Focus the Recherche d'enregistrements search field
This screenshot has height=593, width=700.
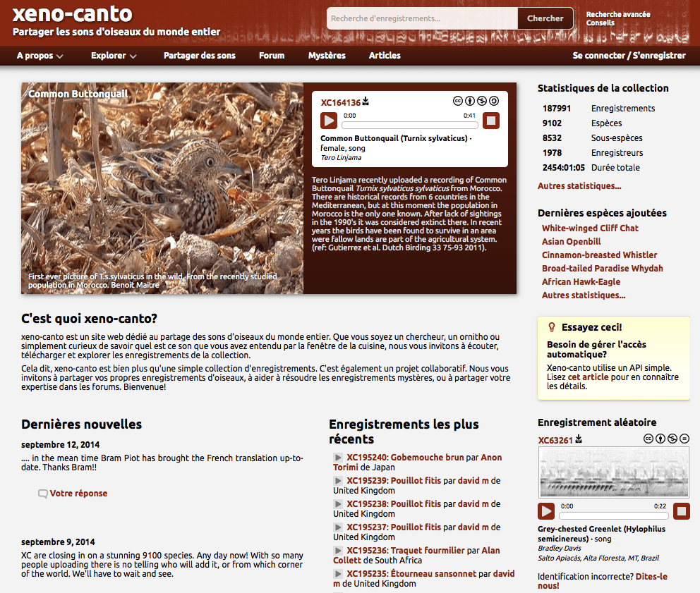tap(422, 18)
